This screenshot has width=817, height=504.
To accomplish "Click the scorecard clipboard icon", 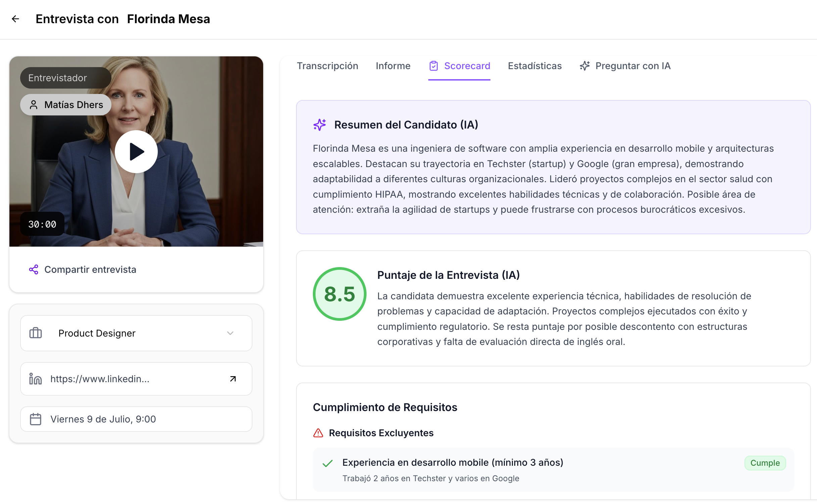I will (x=434, y=66).
